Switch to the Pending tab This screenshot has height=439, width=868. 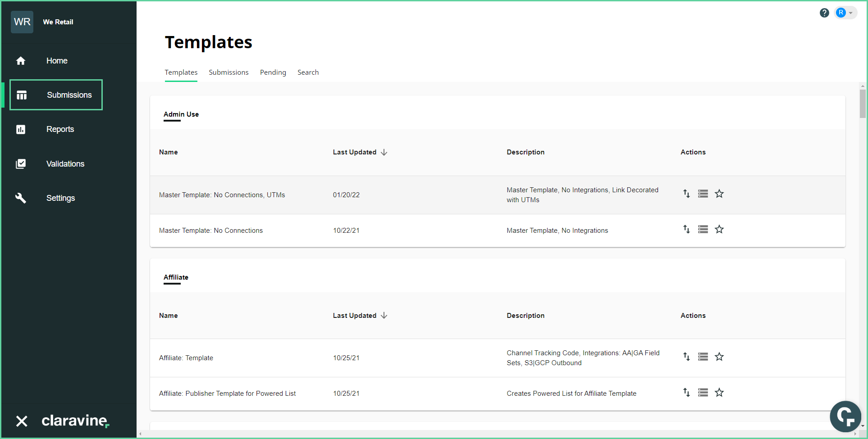click(273, 72)
